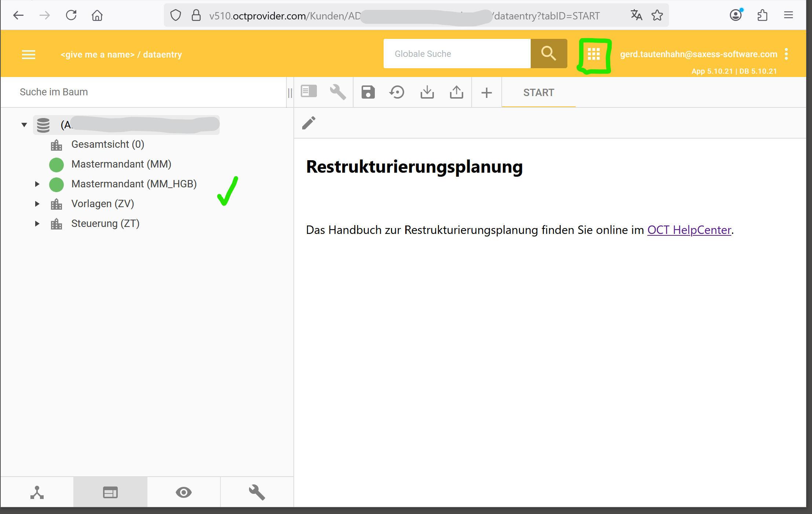
Task: Click the restore history icon
Action: click(397, 92)
